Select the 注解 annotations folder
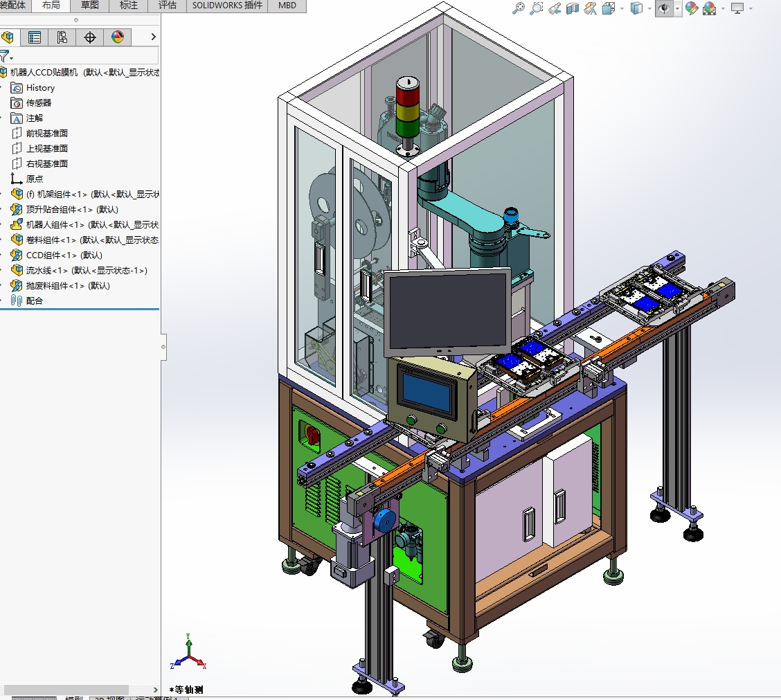The height and width of the screenshot is (700, 781). tap(35, 118)
